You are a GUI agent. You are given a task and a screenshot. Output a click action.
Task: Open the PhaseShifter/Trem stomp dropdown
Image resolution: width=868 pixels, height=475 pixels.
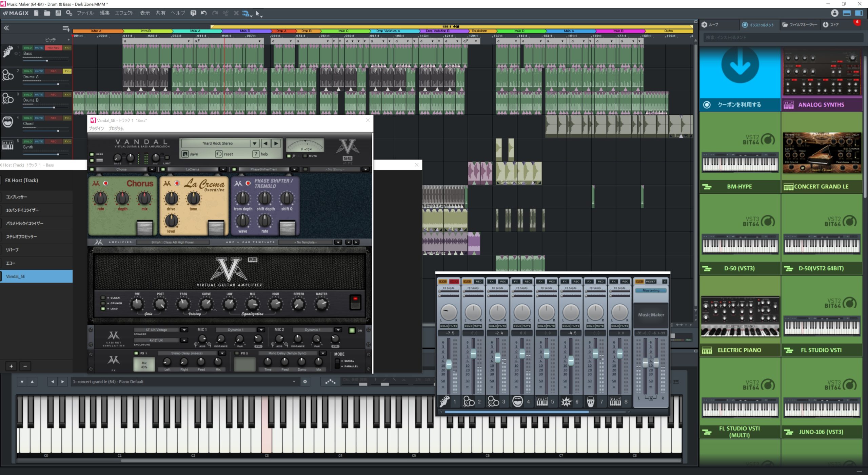tap(294, 169)
